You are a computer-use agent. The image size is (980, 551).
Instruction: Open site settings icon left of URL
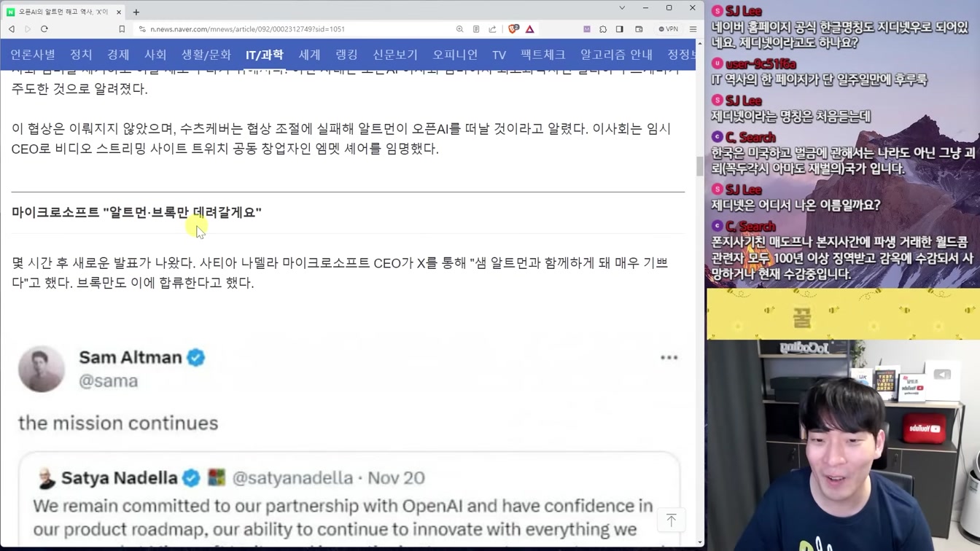tap(142, 29)
